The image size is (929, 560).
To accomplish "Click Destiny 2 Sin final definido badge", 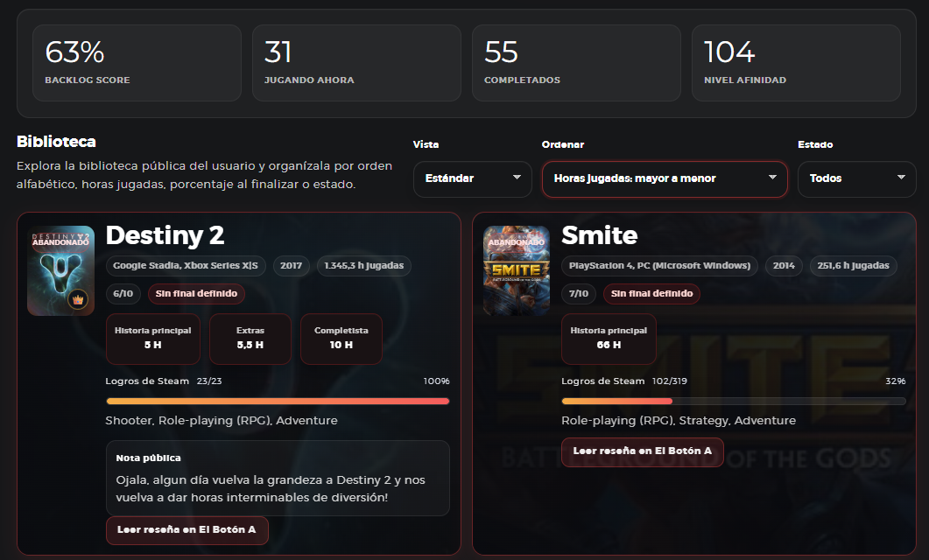I will click(196, 294).
